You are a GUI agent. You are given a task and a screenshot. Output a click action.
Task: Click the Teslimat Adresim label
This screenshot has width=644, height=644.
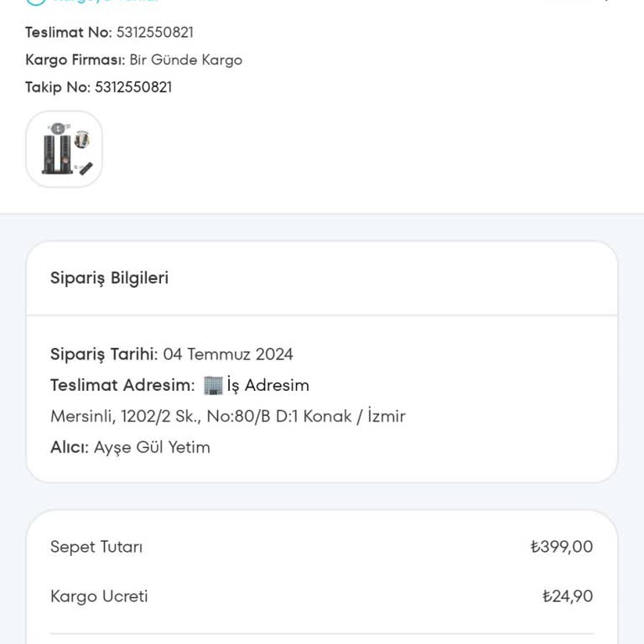(122, 386)
